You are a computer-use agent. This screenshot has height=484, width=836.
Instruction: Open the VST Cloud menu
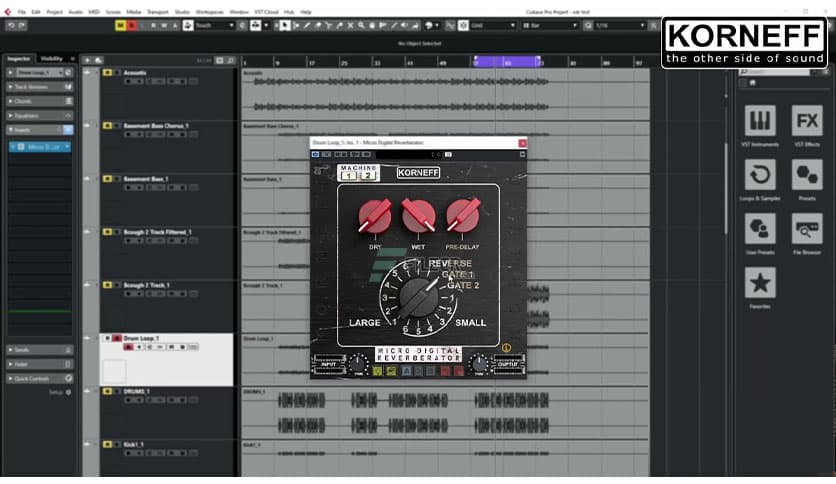click(266, 12)
